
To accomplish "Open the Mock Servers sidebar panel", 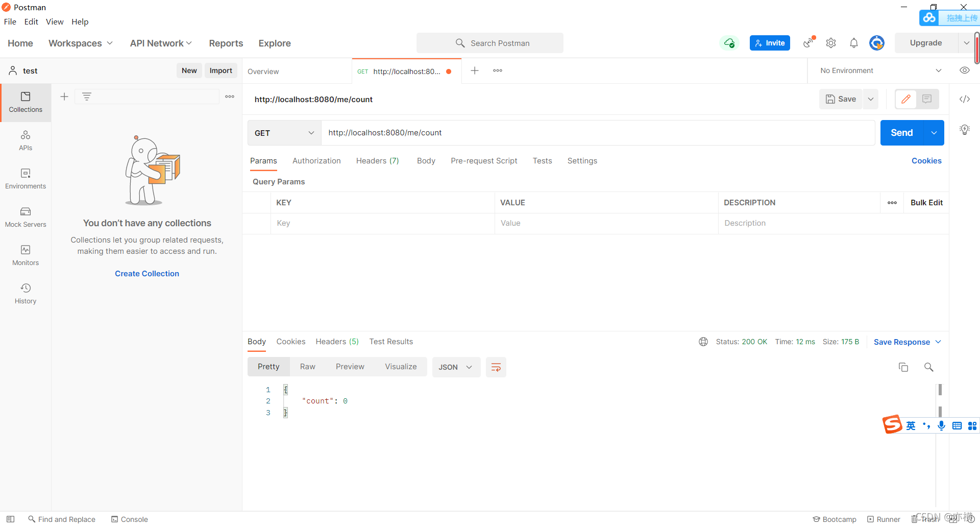I will coord(26,217).
